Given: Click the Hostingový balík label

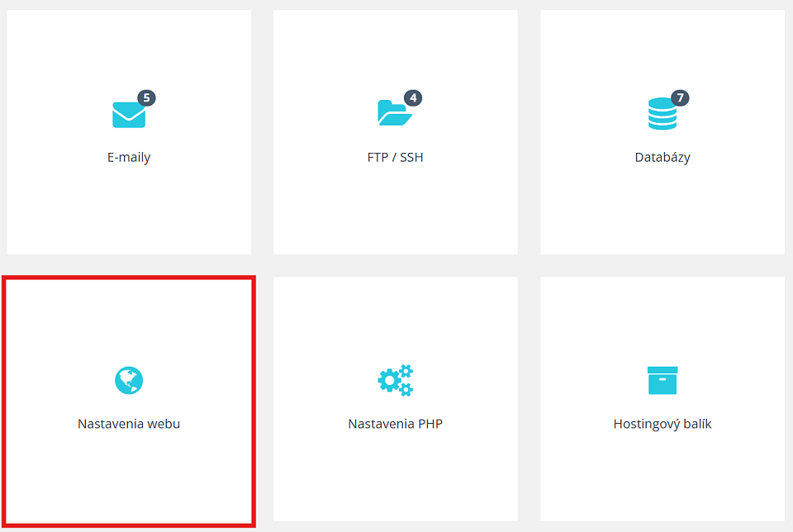Looking at the screenshot, I should [662, 424].
